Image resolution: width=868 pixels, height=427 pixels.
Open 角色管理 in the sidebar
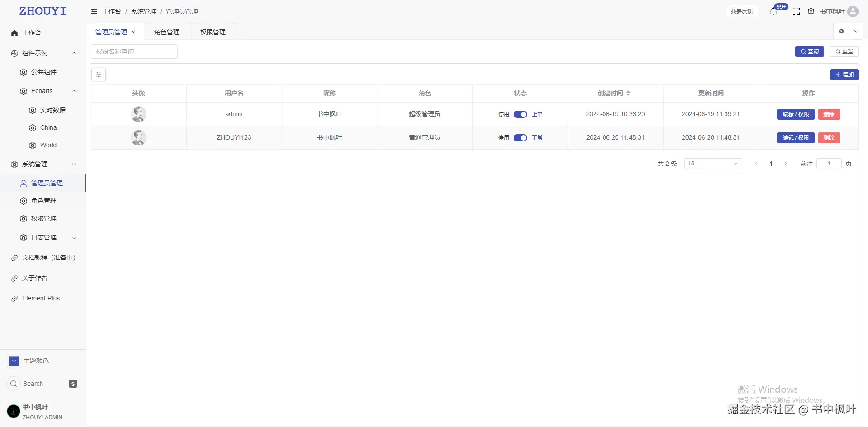click(x=43, y=201)
